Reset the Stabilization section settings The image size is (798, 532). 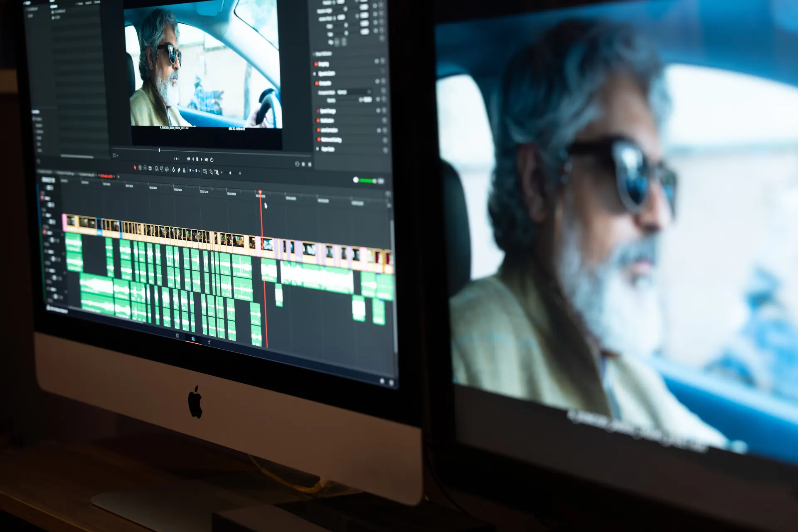(384, 121)
